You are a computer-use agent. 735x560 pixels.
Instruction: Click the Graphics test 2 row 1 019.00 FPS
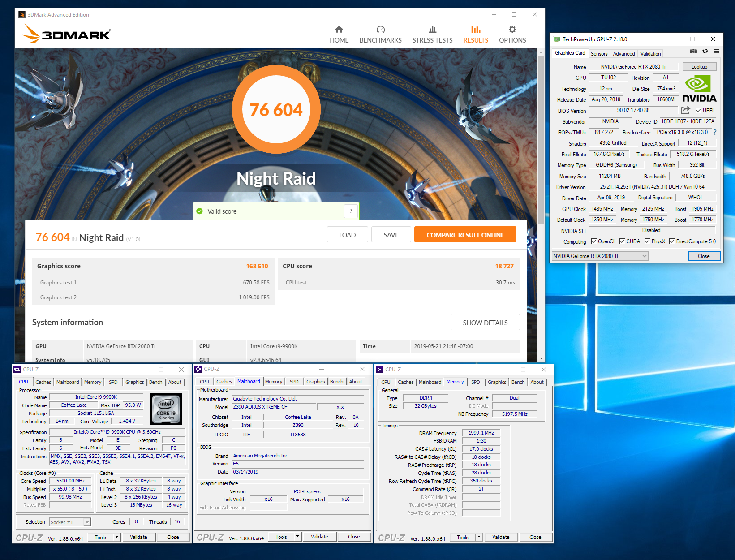coord(153,297)
